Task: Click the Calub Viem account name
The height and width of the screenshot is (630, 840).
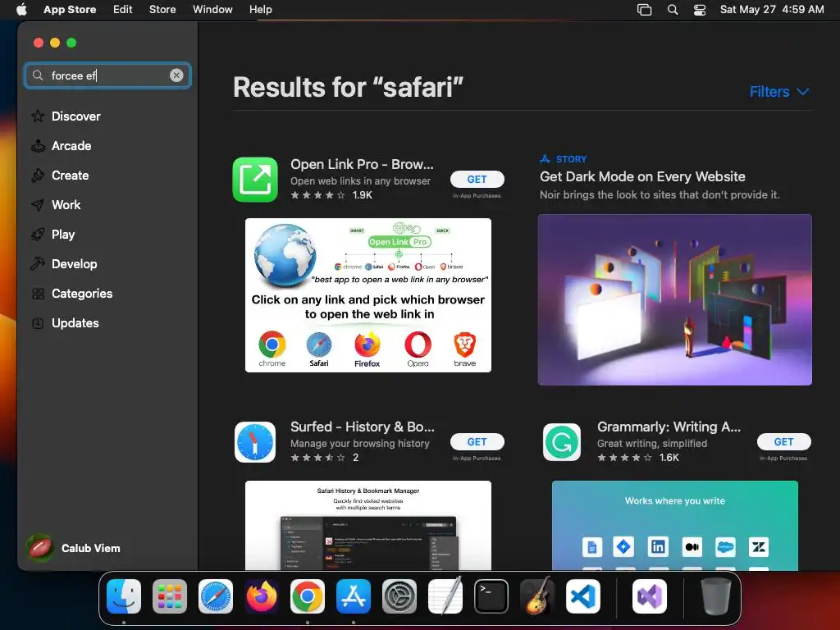Action: point(90,548)
